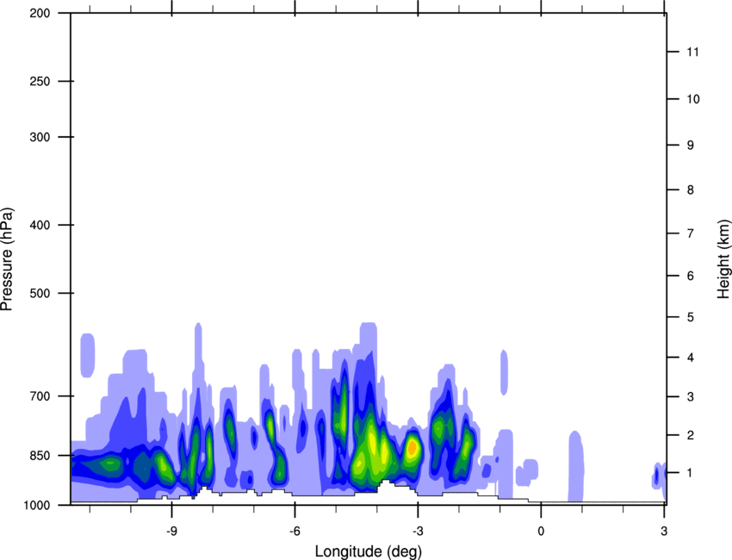Click the orange contour maximum near -3 longitude
This screenshot has height=560, width=732.
413,447
